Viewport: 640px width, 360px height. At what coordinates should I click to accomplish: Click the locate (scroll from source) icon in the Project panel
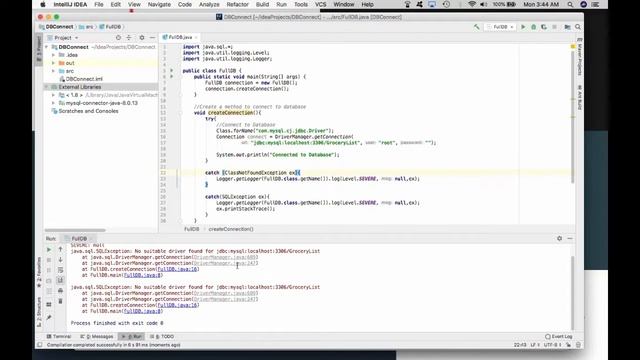(118, 38)
